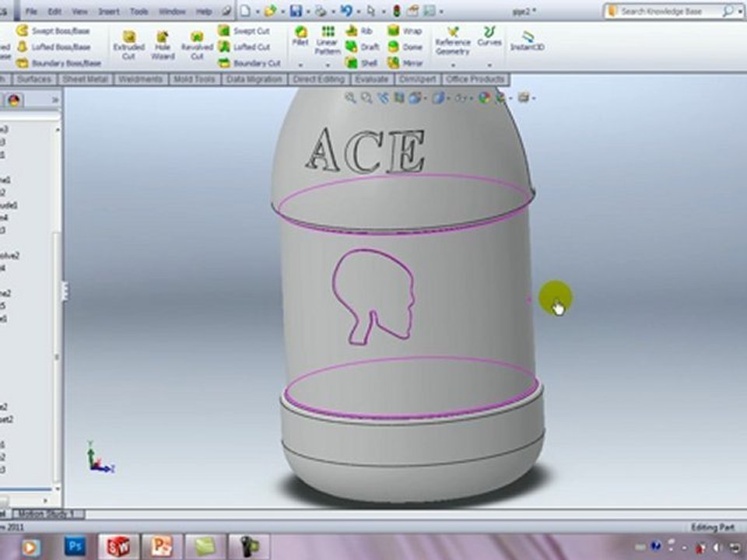747x560 pixels.
Task: Expand the Curves dropdown arrow
Action: coord(489,65)
